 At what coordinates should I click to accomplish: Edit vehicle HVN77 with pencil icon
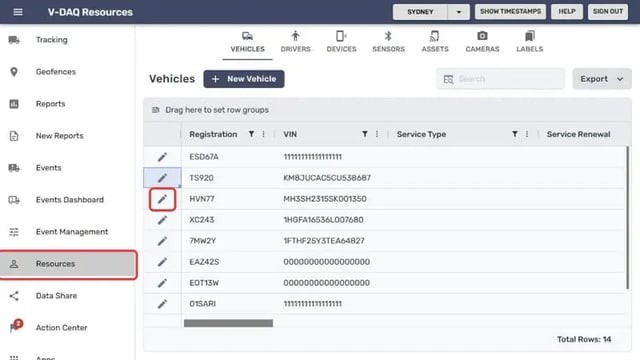162,199
